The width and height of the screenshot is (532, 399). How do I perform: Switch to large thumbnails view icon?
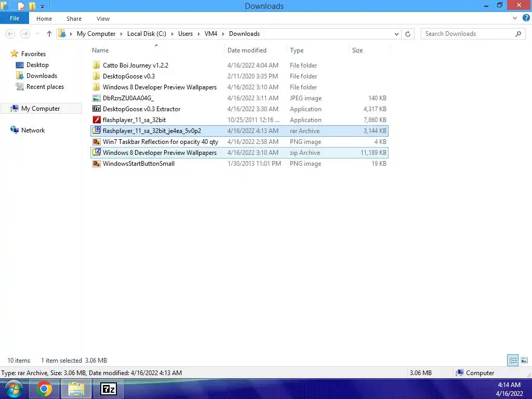[524, 360]
